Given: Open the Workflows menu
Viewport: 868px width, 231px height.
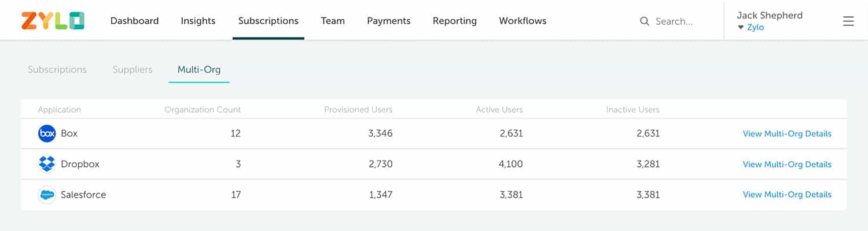Looking at the screenshot, I should click(523, 21).
